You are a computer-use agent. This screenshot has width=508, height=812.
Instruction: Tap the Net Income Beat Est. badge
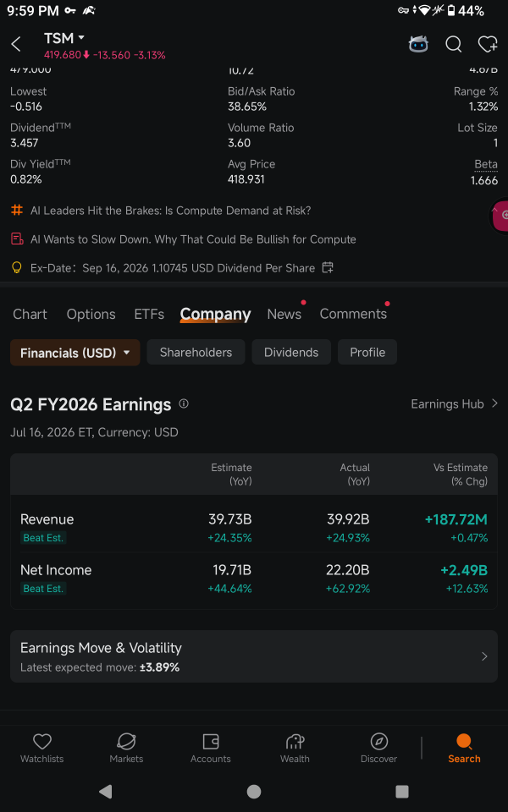coord(43,589)
